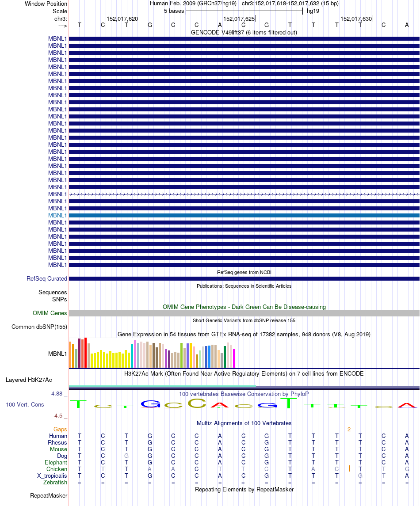Click the Window Position label

tap(46, 4)
